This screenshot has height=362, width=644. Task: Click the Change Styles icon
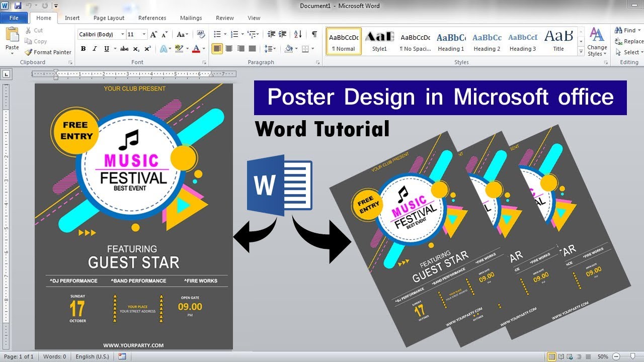[597, 42]
